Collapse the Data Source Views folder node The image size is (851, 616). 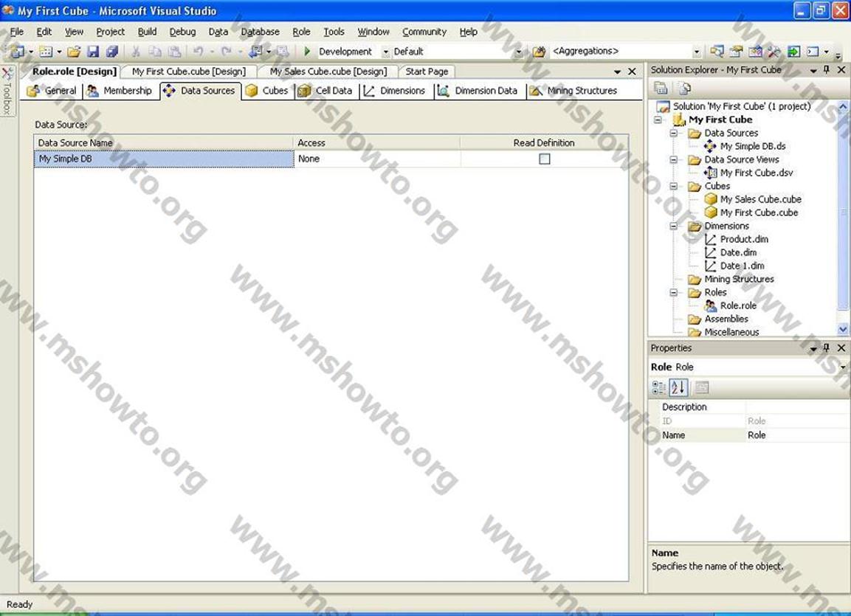tap(674, 159)
